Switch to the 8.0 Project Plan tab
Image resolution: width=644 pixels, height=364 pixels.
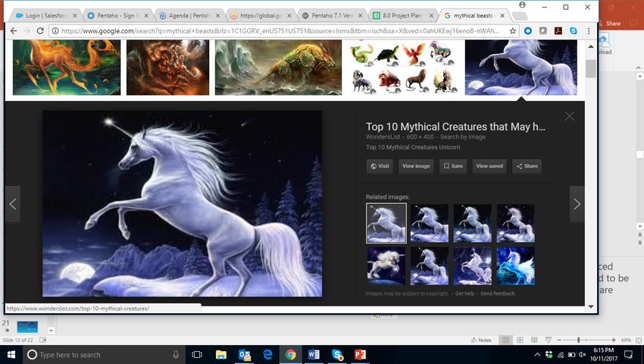click(x=402, y=16)
